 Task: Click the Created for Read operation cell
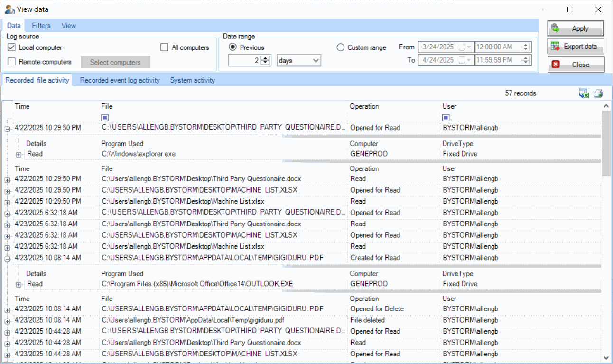click(375, 258)
